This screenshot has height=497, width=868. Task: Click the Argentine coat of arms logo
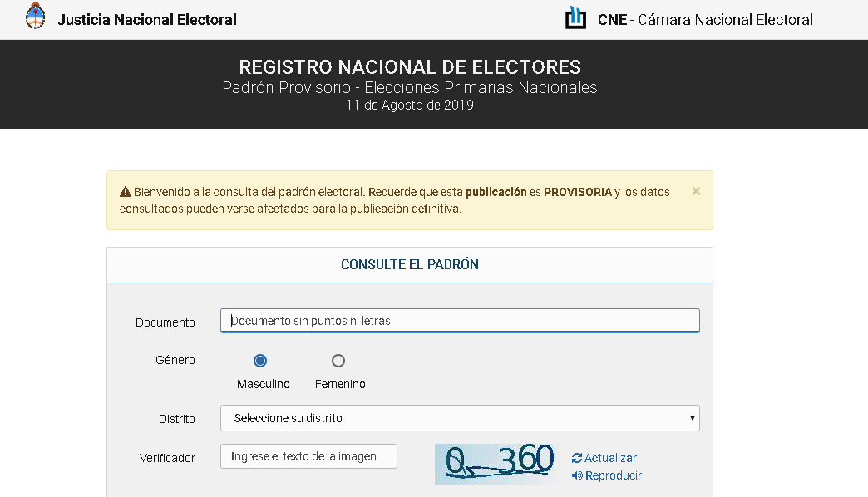click(36, 16)
